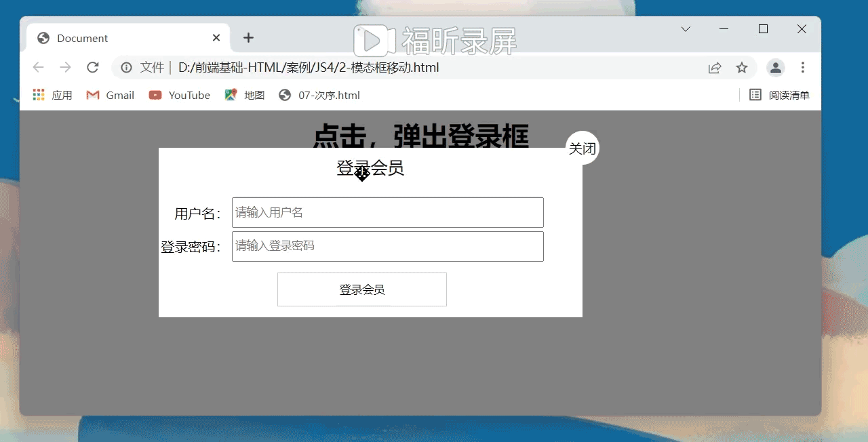Screen dimensions: 868x442
Task: Click the address bar URL
Action: (309, 68)
